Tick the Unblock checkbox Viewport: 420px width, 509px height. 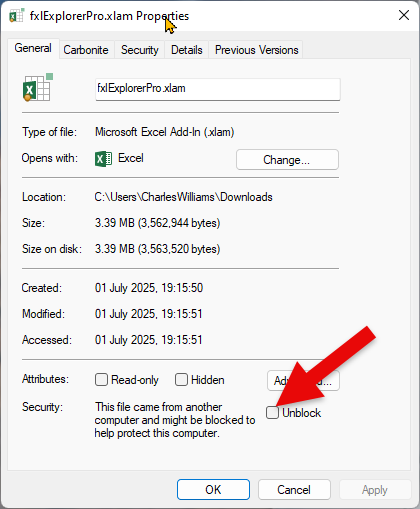pyautogui.click(x=272, y=413)
